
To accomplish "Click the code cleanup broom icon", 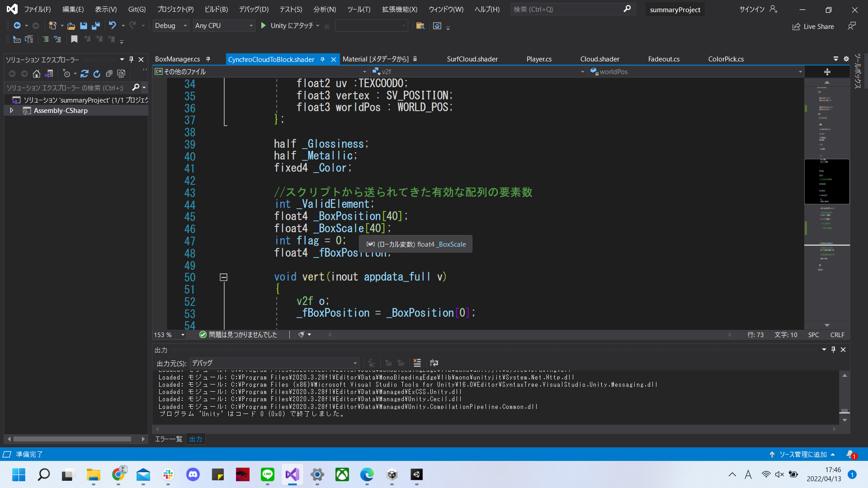I will click(x=301, y=335).
